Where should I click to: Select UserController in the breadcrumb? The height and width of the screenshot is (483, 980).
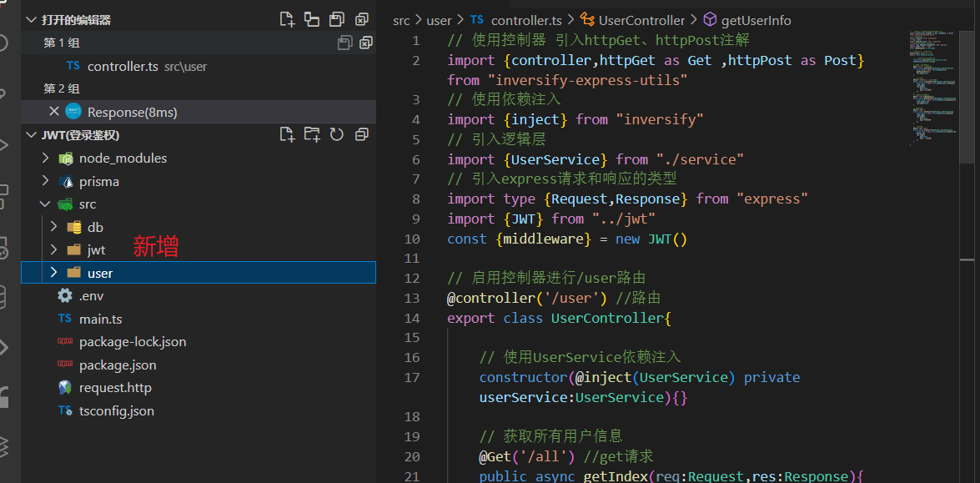pos(641,20)
